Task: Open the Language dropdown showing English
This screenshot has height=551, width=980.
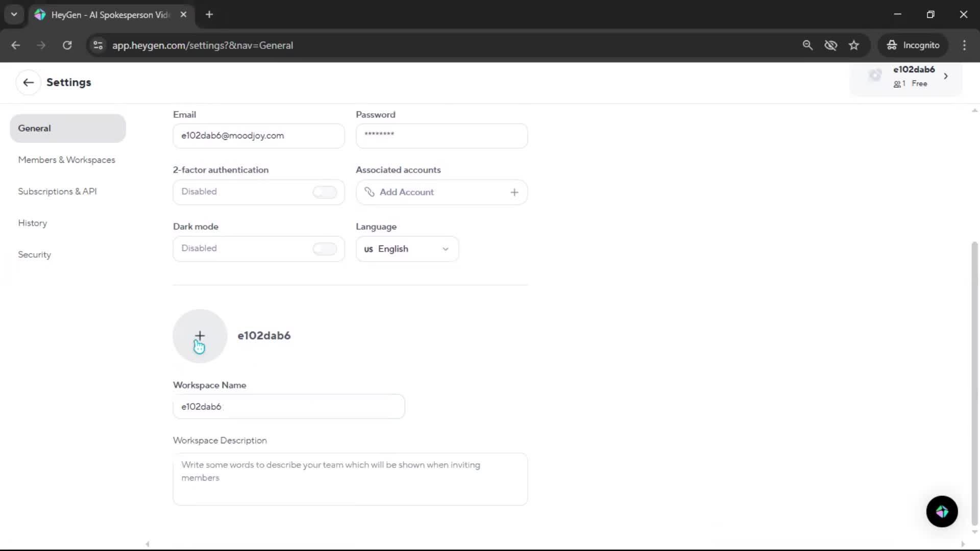Action: 407,249
